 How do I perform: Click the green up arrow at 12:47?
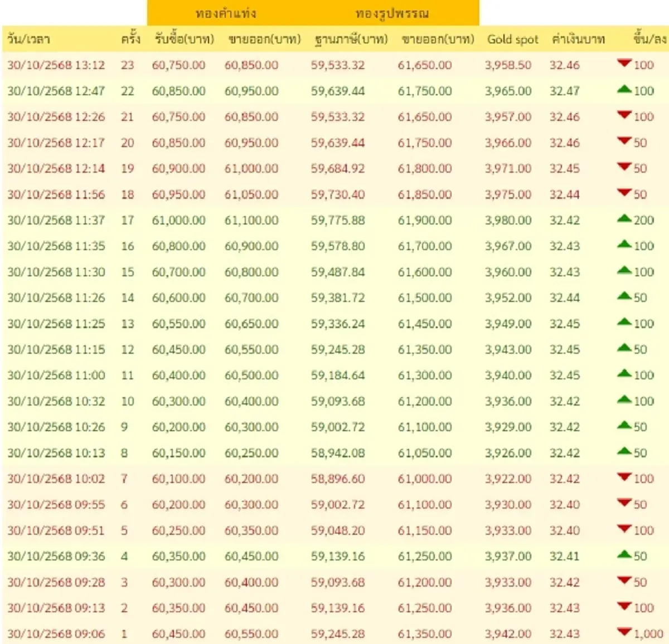(x=624, y=89)
